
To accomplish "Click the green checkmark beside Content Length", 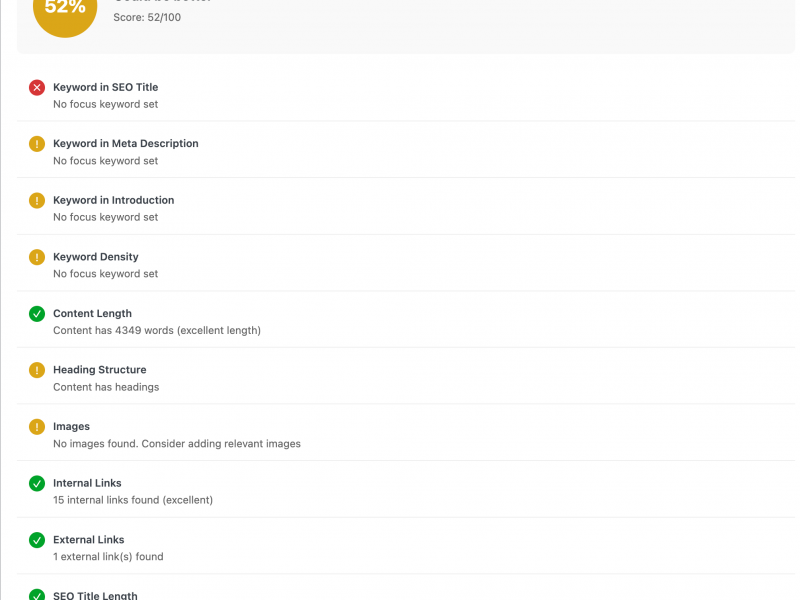I will (37, 313).
